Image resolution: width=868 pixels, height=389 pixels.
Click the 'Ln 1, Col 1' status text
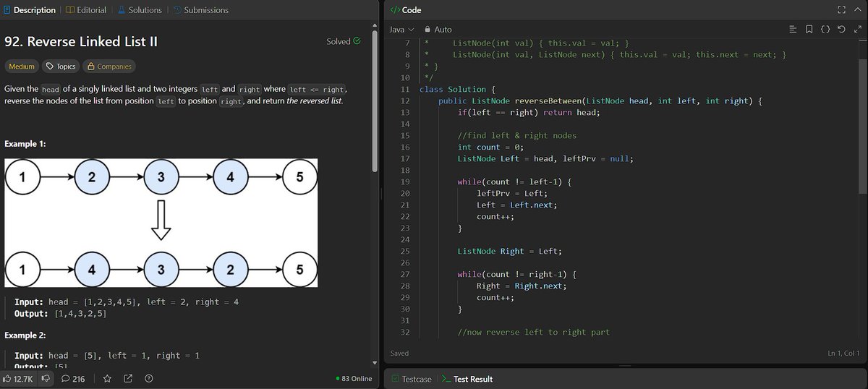pos(843,353)
